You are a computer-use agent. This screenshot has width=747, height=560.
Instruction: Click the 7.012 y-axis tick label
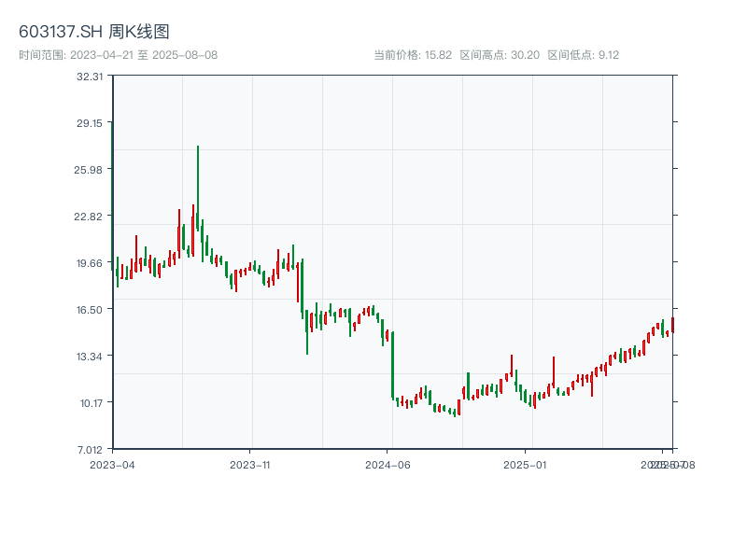(90, 449)
